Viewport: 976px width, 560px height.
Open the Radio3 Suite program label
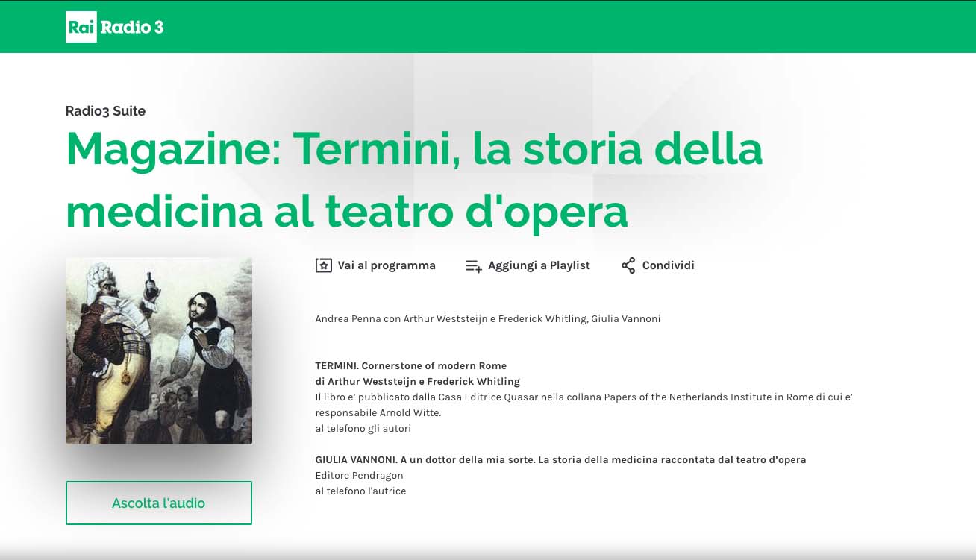[x=105, y=111]
